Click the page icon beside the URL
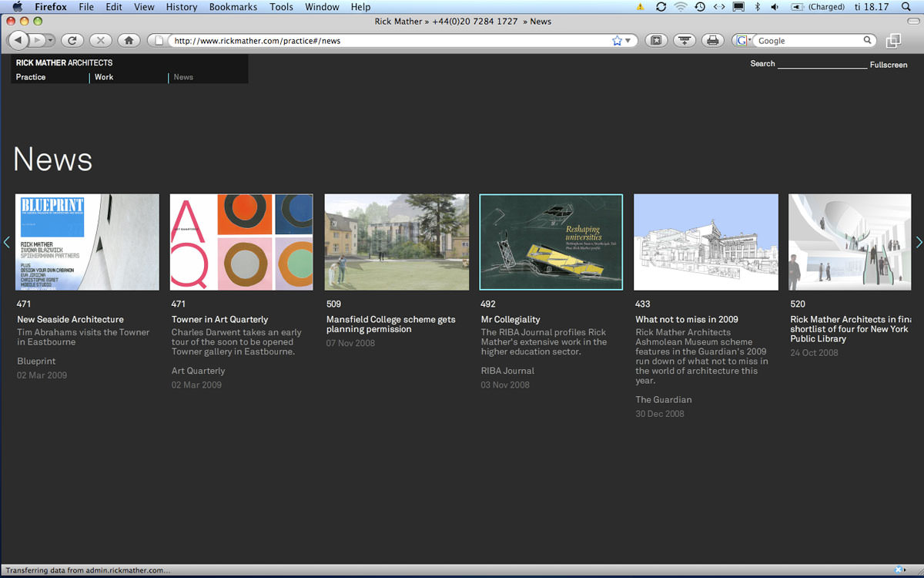This screenshot has height=578, width=924. tap(159, 41)
